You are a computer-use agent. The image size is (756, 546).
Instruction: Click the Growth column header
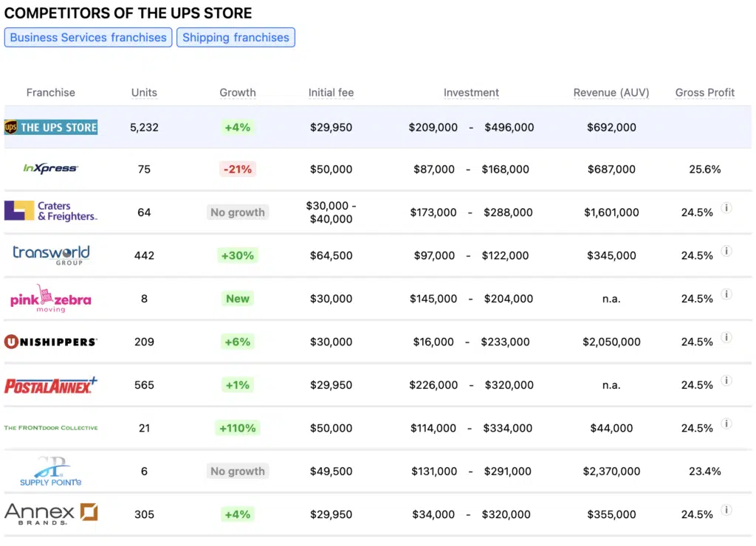[238, 92]
